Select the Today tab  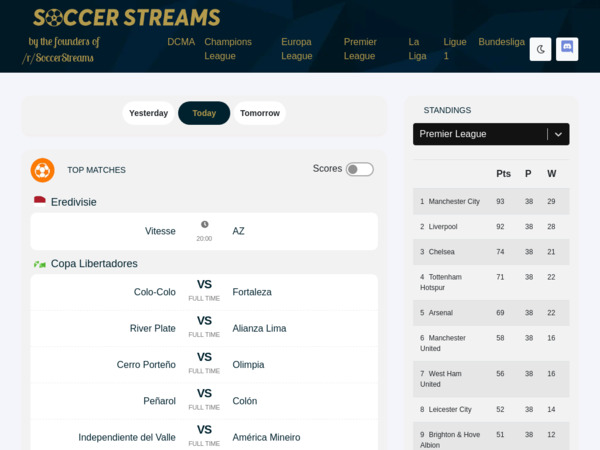tap(204, 113)
